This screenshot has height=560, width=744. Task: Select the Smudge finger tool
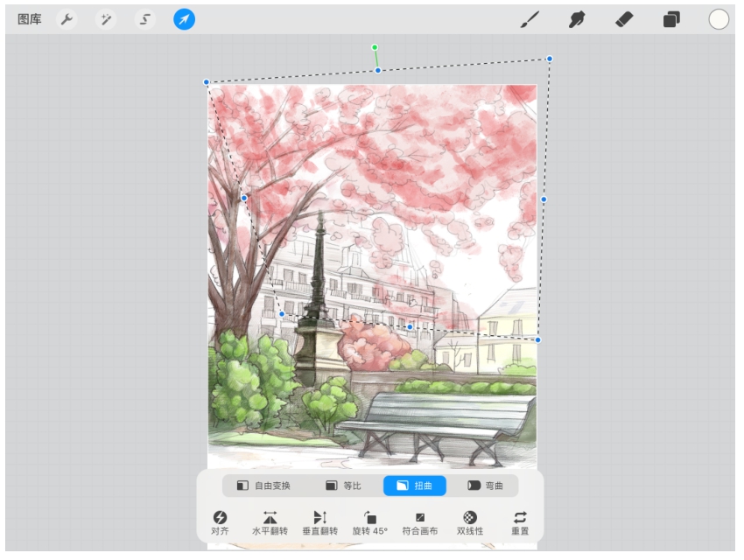point(577,19)
